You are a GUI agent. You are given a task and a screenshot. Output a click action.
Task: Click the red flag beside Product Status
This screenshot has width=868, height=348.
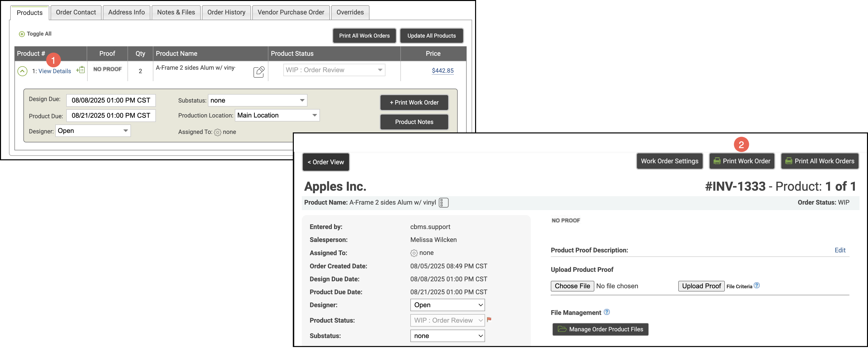point(489,319)
